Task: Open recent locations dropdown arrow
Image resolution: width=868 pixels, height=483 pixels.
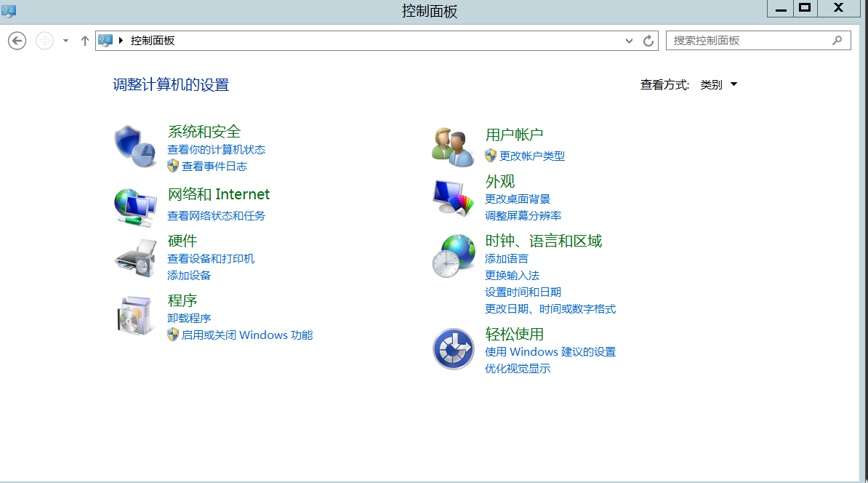Action: 66,41
